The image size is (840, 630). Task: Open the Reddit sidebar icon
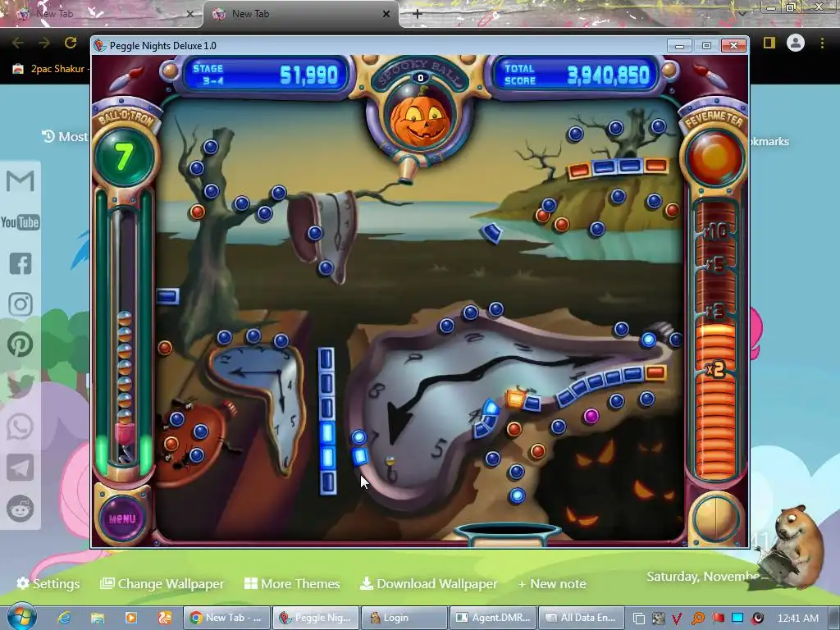coord(21,508)
